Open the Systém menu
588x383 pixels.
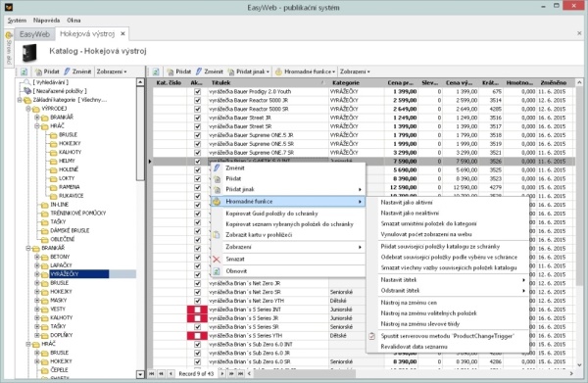17,21
